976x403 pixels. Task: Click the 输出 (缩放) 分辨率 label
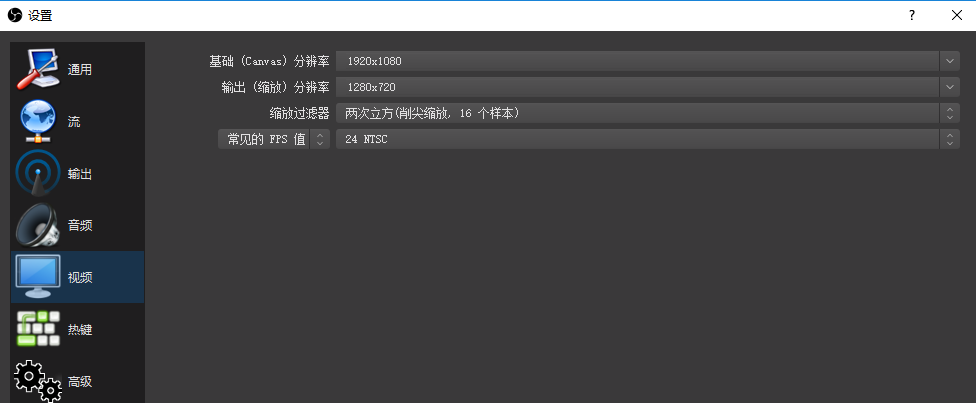(x=275, y=87)
